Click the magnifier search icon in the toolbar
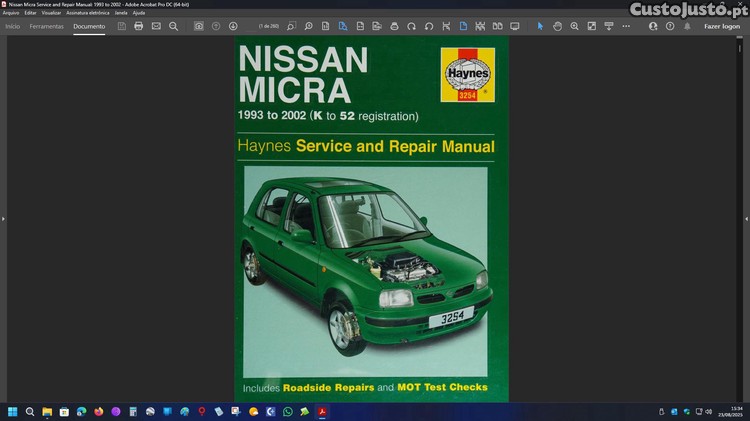Viewport: 750px width, 421px height. click(173, 26)
